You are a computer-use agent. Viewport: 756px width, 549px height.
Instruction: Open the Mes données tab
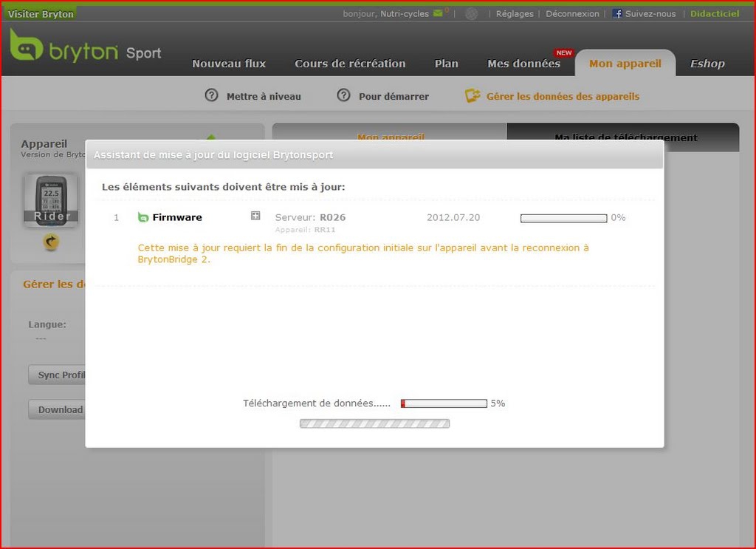(523, 64)
